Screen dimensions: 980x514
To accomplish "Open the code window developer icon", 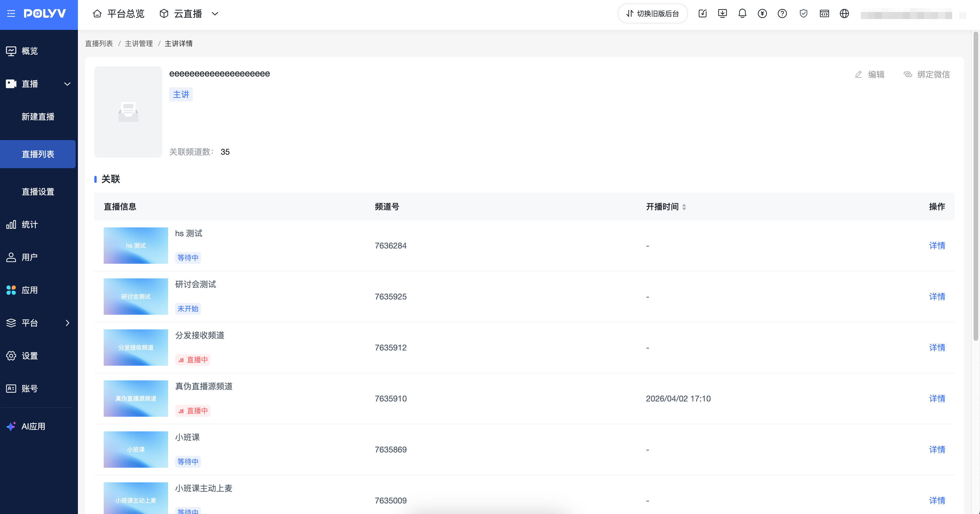I will click(824, 14).
